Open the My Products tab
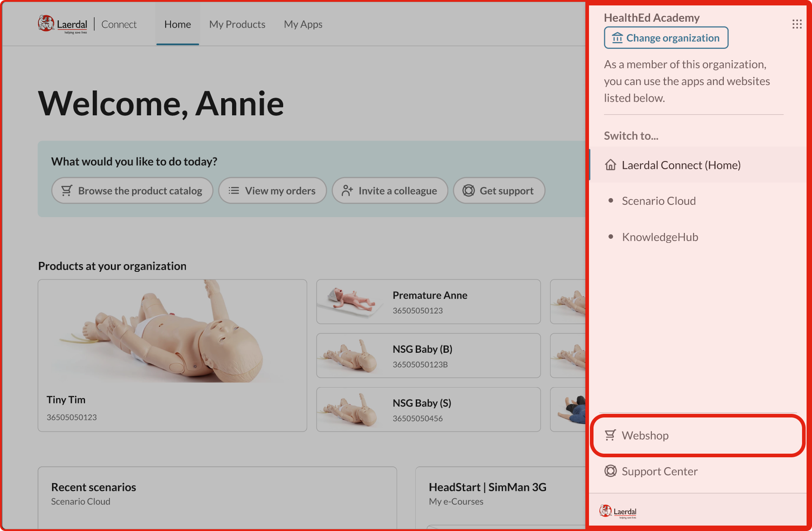 point(237,24)
